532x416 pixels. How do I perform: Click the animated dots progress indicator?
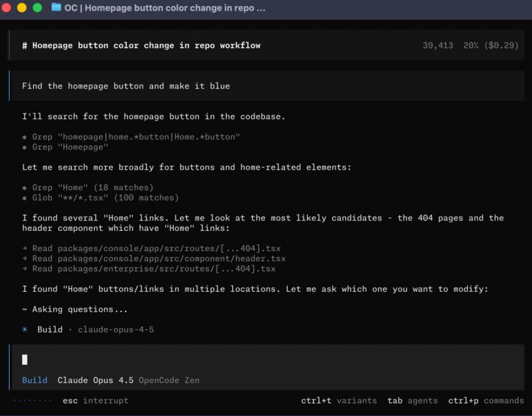32,400
